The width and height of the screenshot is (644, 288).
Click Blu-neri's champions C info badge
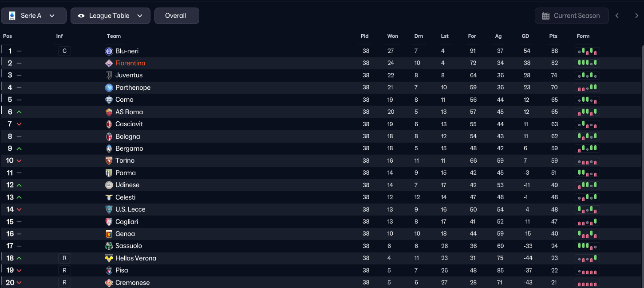(64, 51)
